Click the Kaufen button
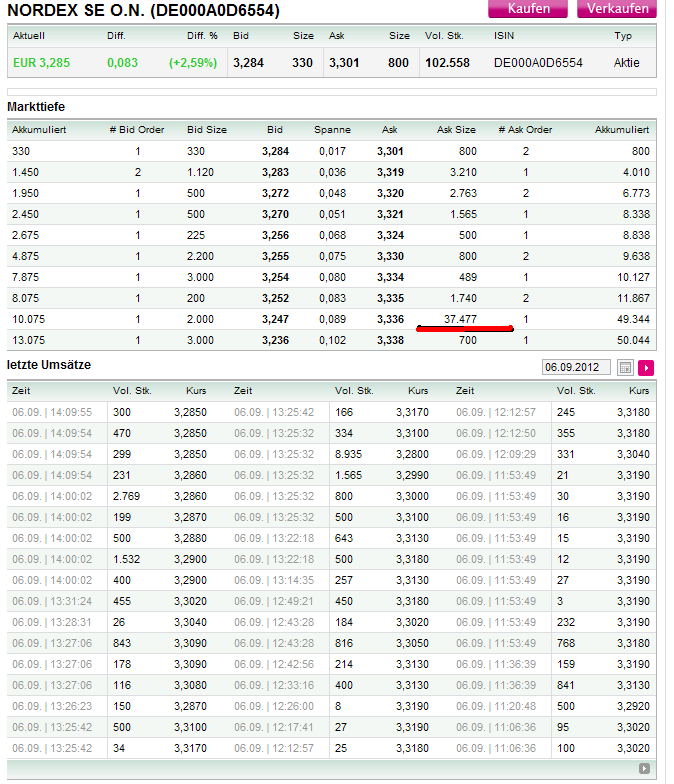This screenshot has height=784, width=674. (528, 9)
